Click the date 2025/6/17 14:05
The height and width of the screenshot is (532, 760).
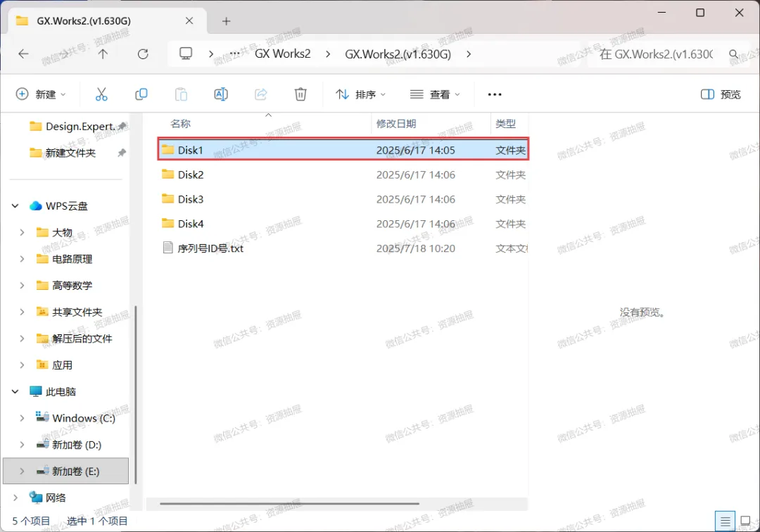click(415, 150)
